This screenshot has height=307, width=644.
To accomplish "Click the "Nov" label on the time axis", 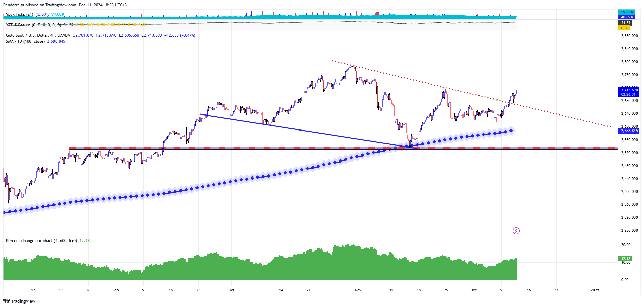I will 358,290.
